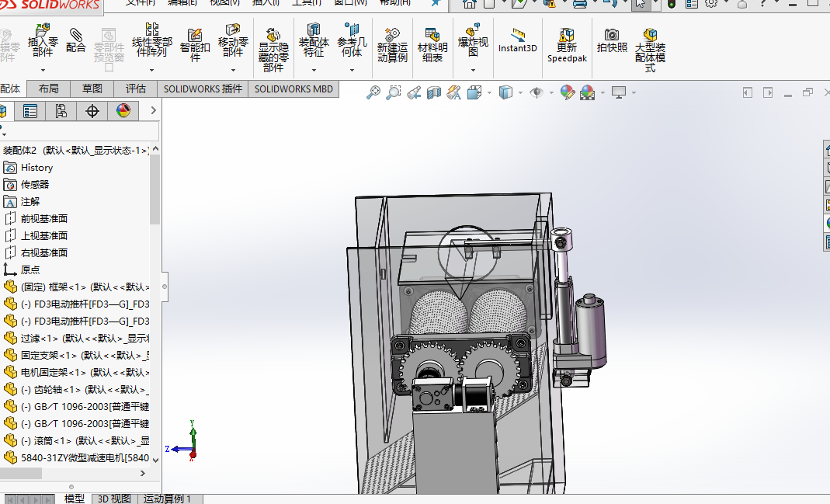Open the PropertyManager tab icon in panel
This screenshot has width=830, height=504.
coord(30,111)
